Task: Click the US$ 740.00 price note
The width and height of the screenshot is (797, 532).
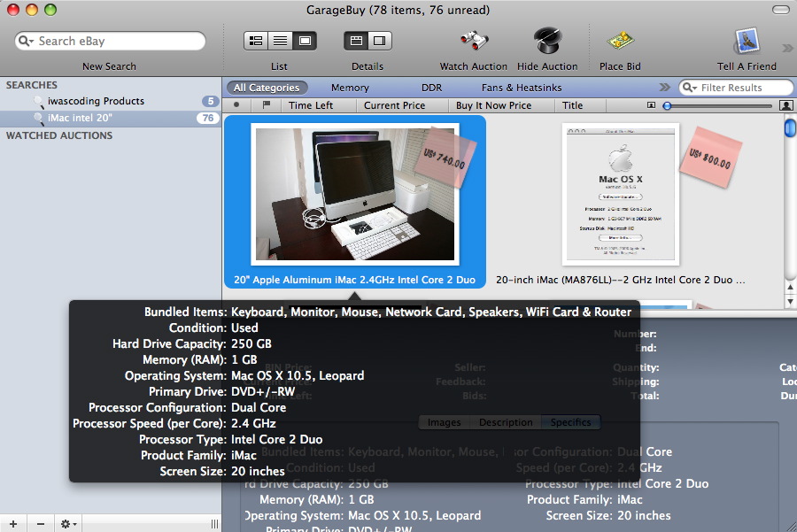Action: (444, 157)
